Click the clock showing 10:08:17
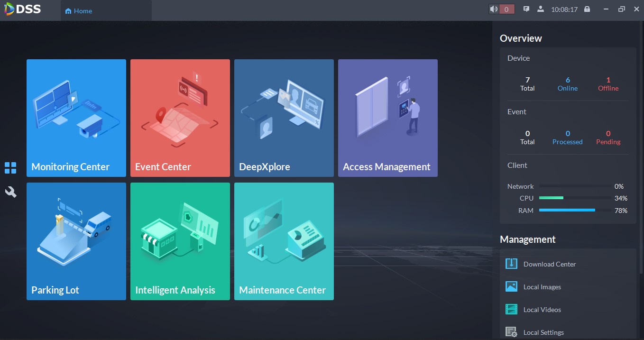The image size is (644, 340). [564, 9]
